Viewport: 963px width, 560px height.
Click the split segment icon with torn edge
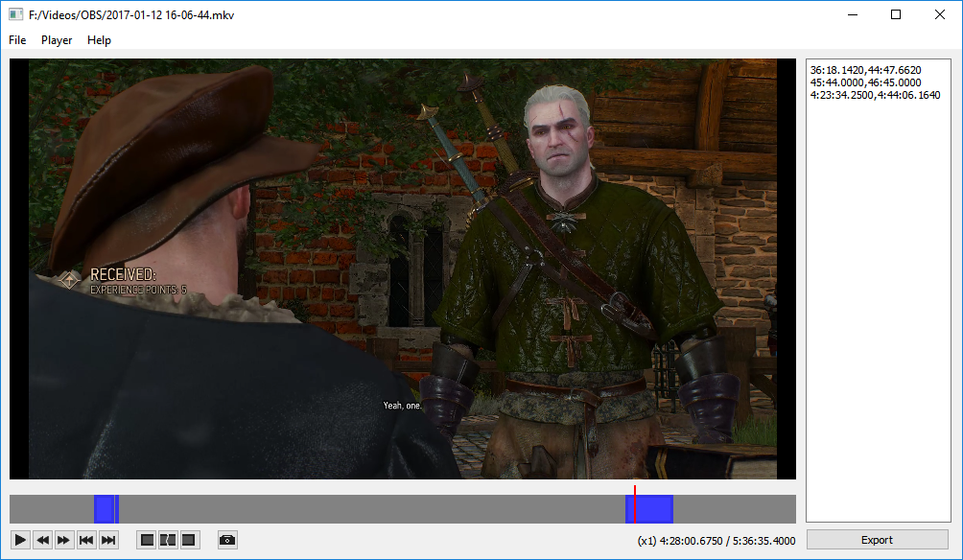coord(168,541)
